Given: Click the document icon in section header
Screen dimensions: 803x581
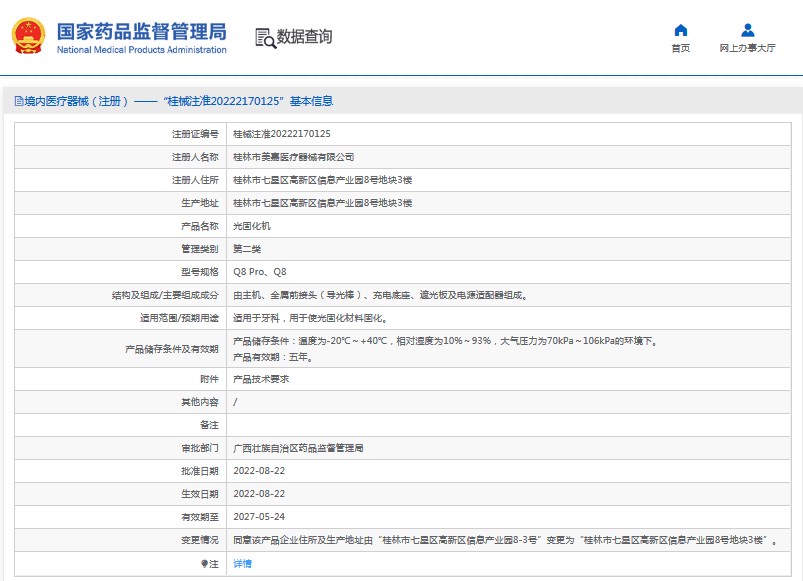Looking at the screenshot, I should [17, 101].
